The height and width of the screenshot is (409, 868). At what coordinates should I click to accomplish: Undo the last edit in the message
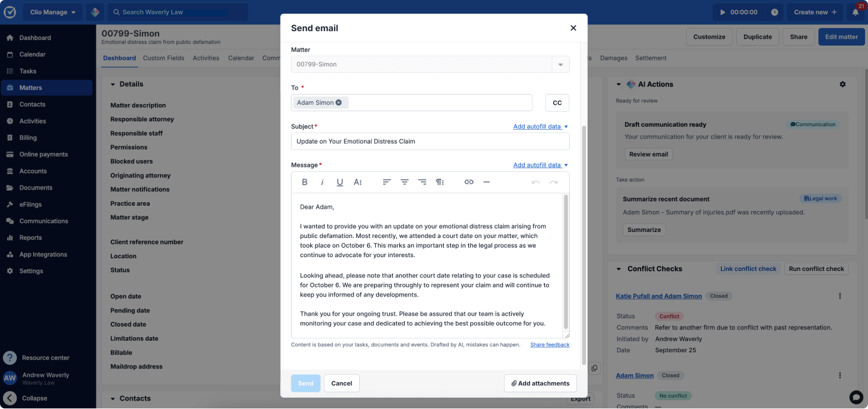535,182
